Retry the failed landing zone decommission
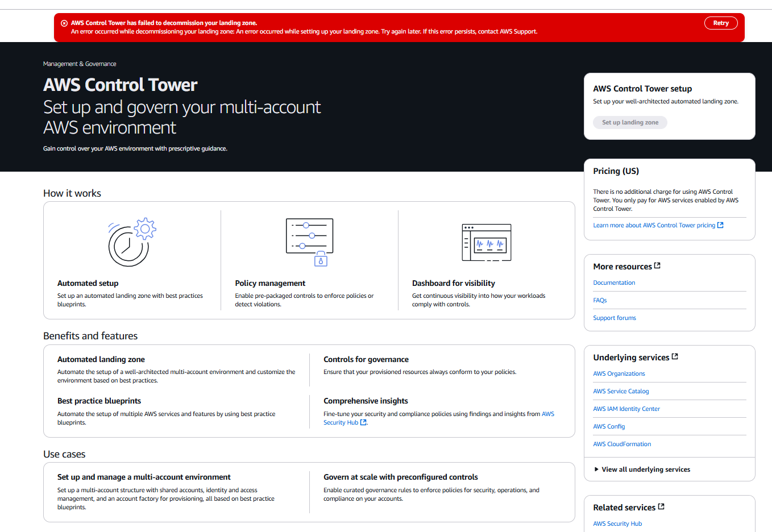This screenshot has height=532, width=772. point(721,23)
